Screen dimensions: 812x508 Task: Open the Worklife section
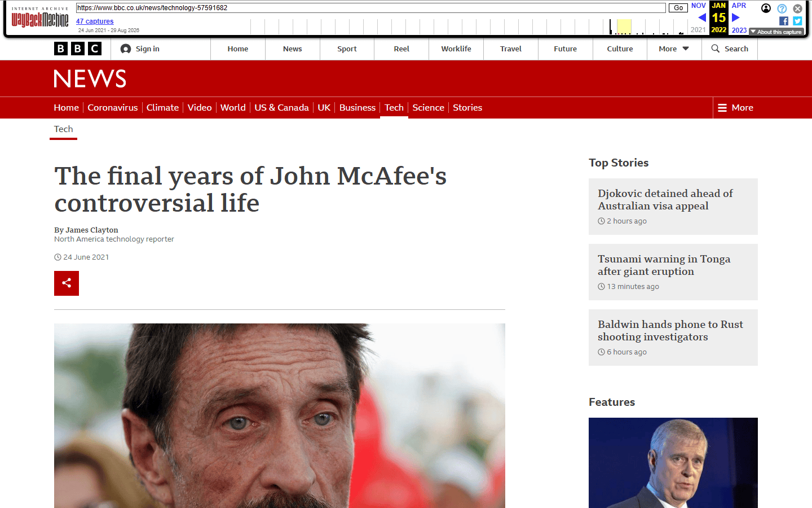pyautogui.click(x=456, y=49)
